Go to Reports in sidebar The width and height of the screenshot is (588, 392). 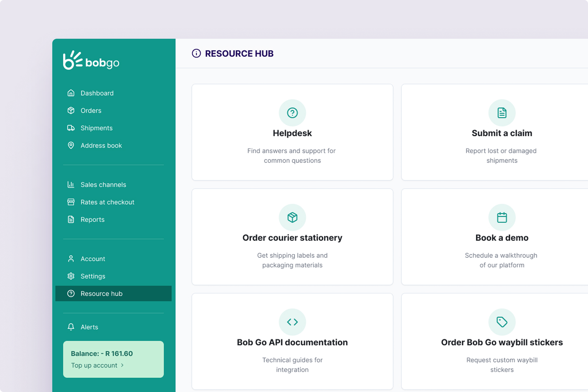(x=92, y=220)
